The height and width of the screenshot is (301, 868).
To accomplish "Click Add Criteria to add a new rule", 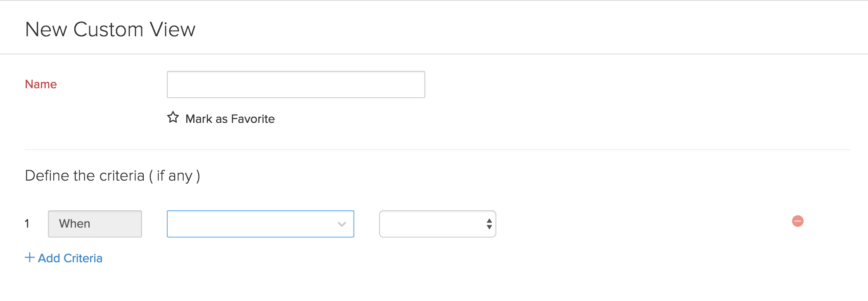I will click(69, 258).
